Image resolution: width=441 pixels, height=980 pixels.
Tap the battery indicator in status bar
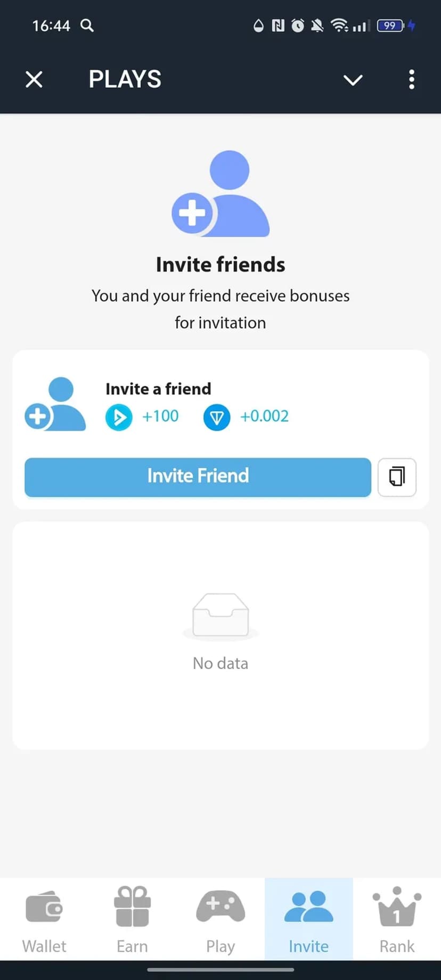[390, 25]
